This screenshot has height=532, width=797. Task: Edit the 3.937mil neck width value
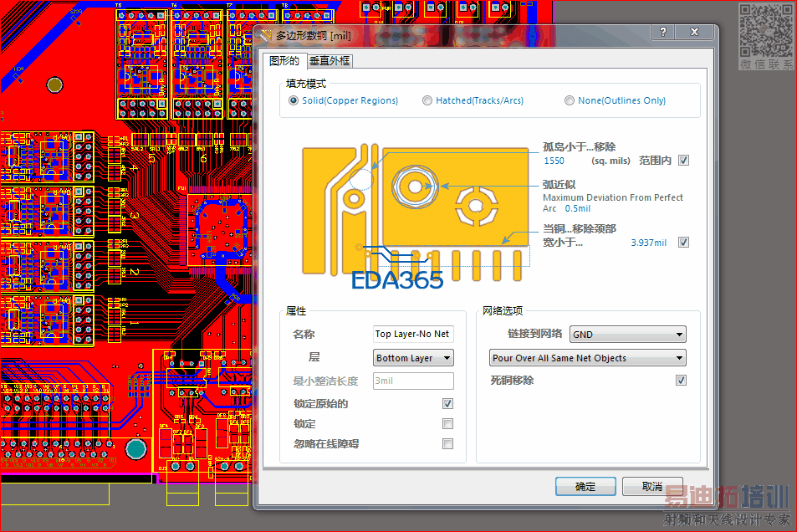click(649, 243)
